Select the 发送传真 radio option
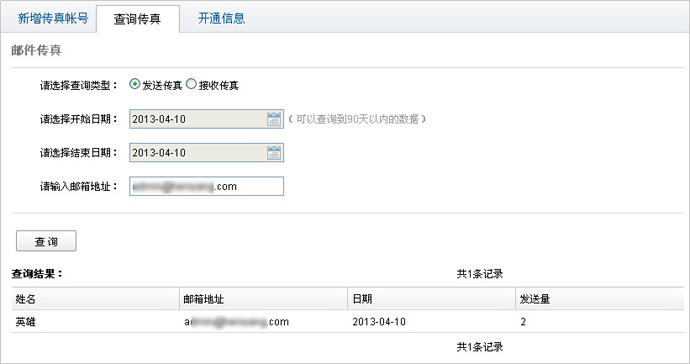Viewport: 690px width, 364px height. pyautogui.click(x=135, y=84)
